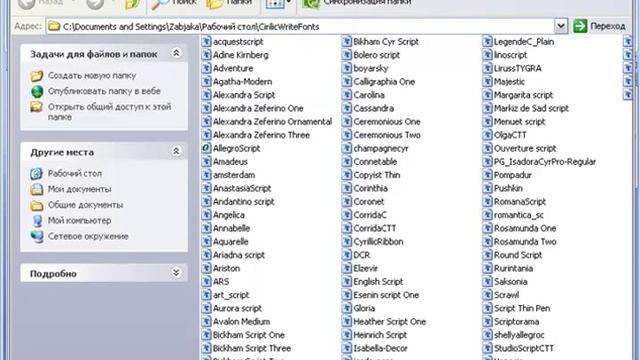Screen dimensions: 640x360
Task: Select the ARS font icon
Action: point(206,282)
